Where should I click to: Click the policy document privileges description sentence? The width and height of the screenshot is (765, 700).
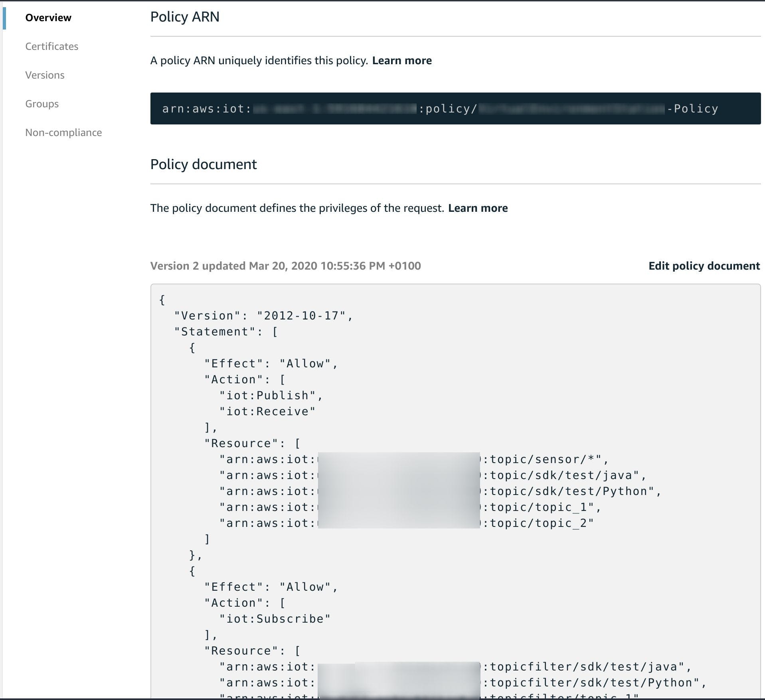pyautogui.click(x=297, y=208)
